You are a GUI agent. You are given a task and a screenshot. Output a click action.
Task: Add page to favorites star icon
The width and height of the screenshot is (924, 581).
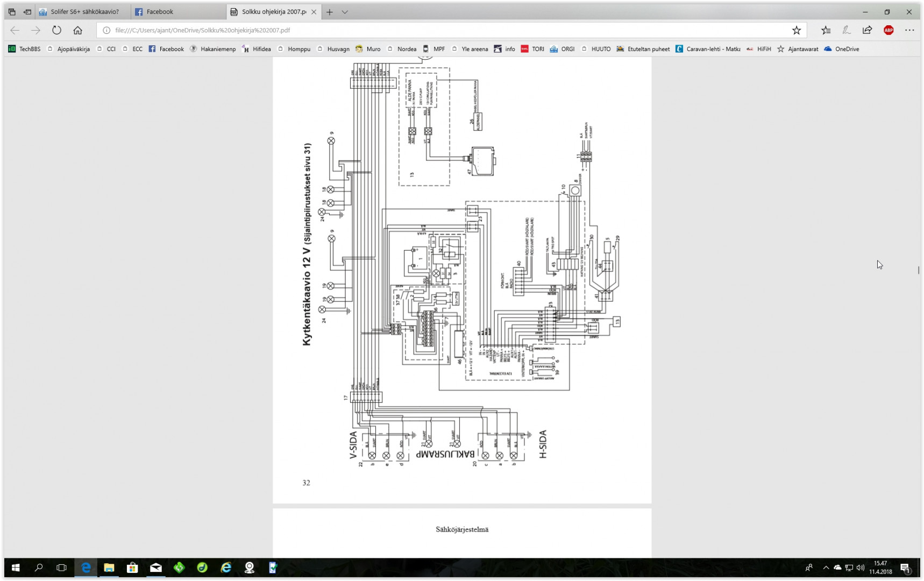click(797, 30)
